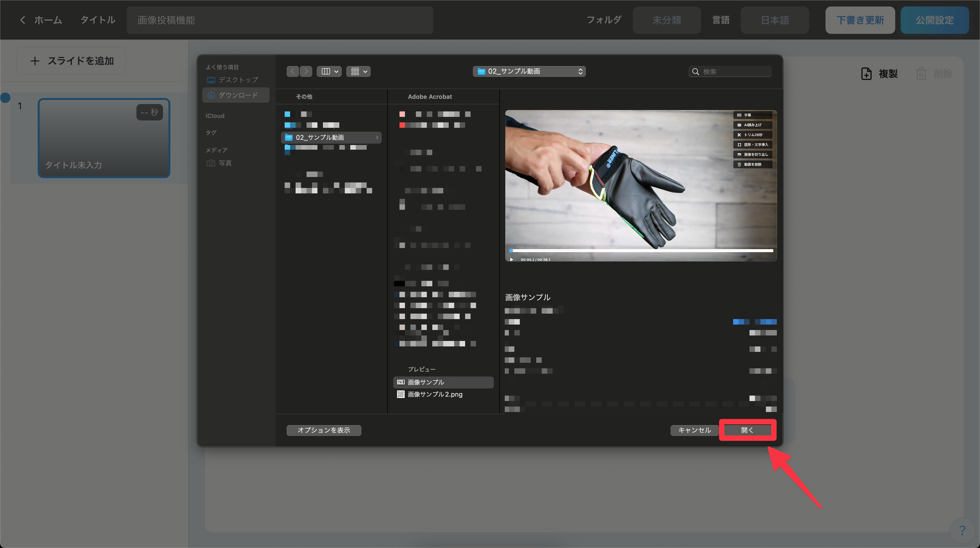Open the column view mode dropdown

[329, 71]
